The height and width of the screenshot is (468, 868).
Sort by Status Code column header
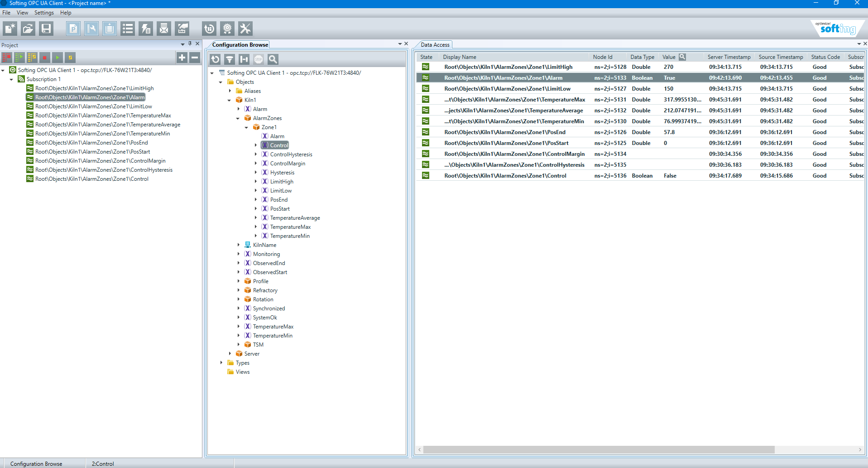[x=825, y=57]
